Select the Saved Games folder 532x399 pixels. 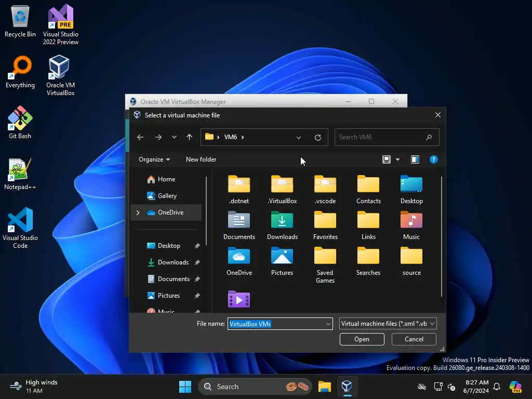click(x=325, y=265)
